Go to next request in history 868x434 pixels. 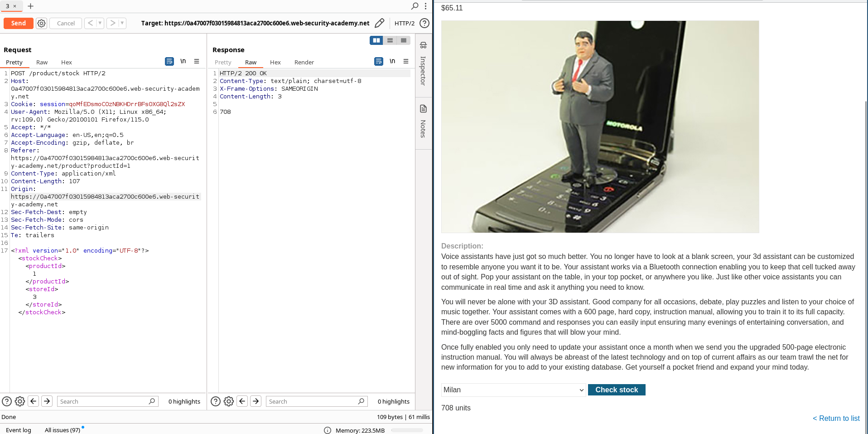click(113, 23)
